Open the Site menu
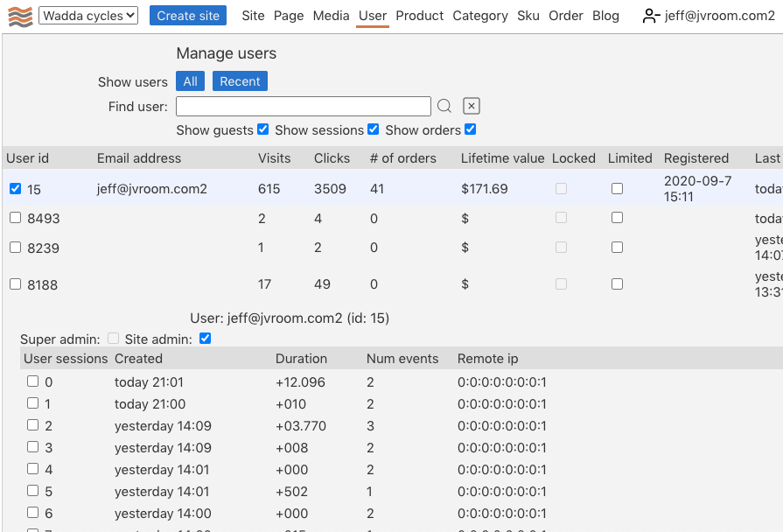Screen dimensions: 783x532 pyautogui.click(x=253, y=16)
